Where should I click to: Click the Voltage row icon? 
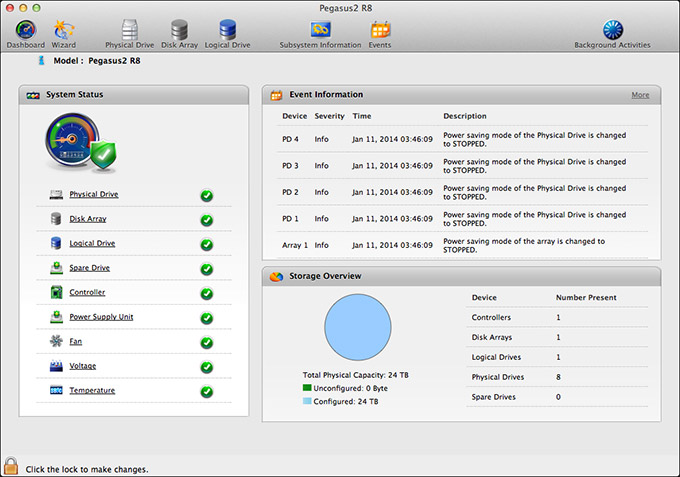tap(56, 366)
